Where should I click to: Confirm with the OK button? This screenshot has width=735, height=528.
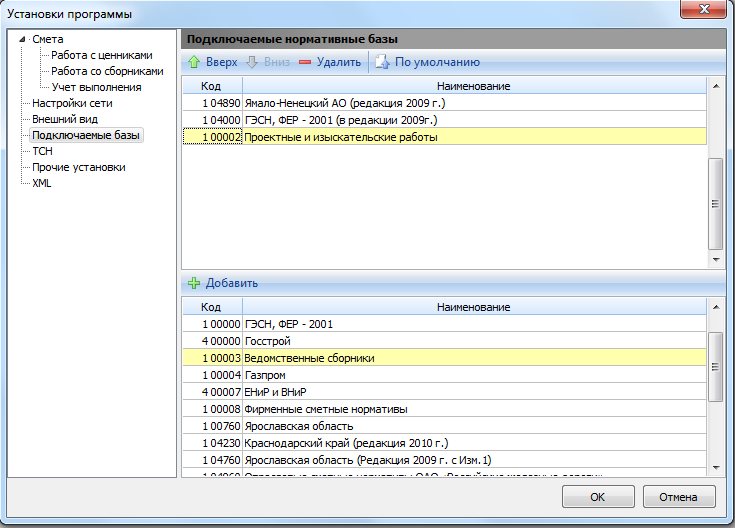point(598,497)
